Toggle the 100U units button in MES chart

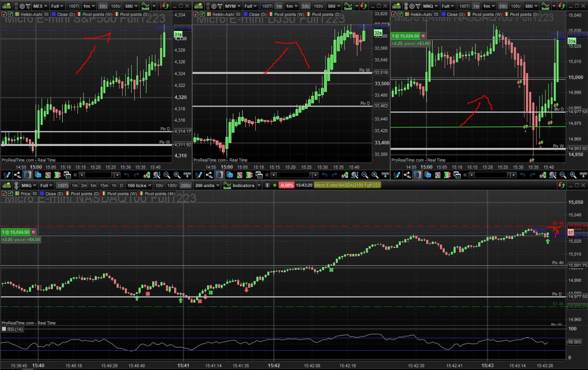115,6
